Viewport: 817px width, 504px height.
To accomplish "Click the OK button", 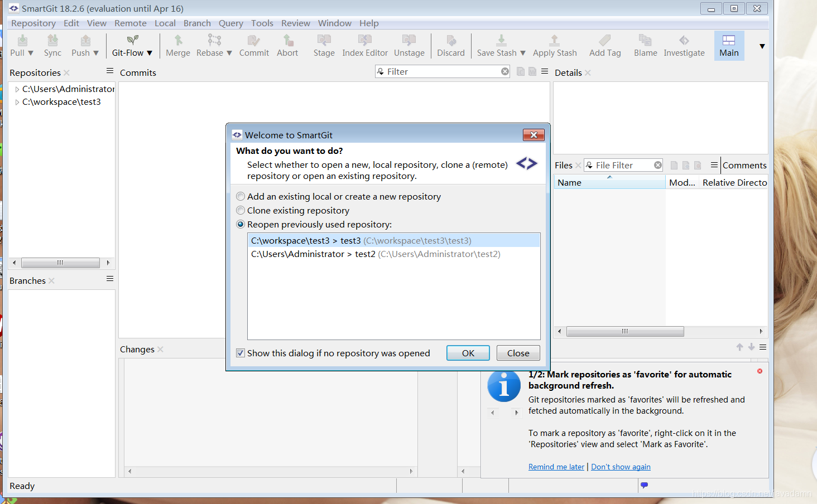I will pyautogui.click(x=468, y=353).
